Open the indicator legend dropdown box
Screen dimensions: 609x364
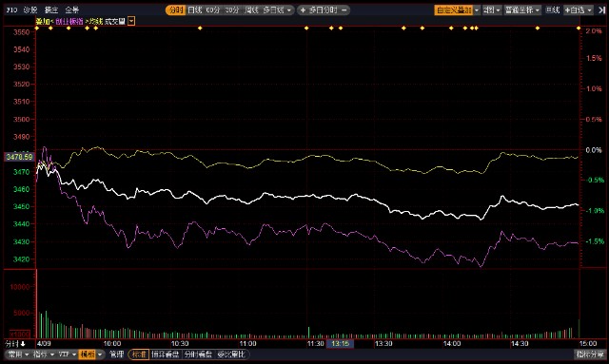pos(131,21)
